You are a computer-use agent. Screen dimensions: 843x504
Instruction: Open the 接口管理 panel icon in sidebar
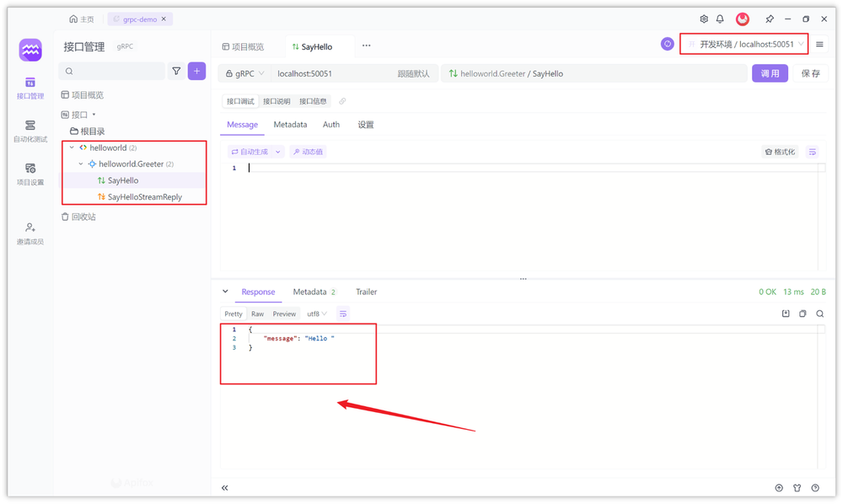(30, 84)
